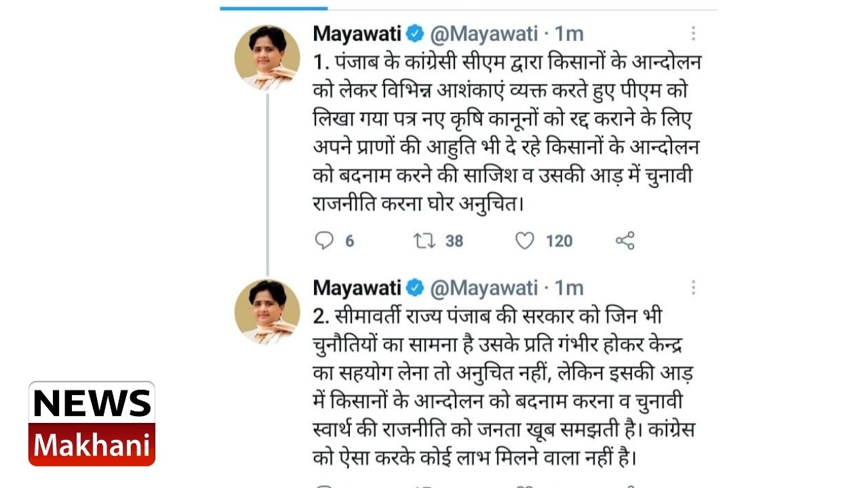Open Mayawati's profile picture on the first tweet
Screen dimensions: 868x488
(267, 58)
